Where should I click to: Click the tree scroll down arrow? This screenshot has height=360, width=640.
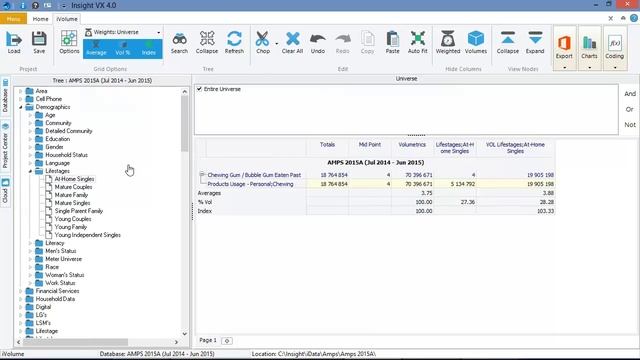tap(184, 334)
